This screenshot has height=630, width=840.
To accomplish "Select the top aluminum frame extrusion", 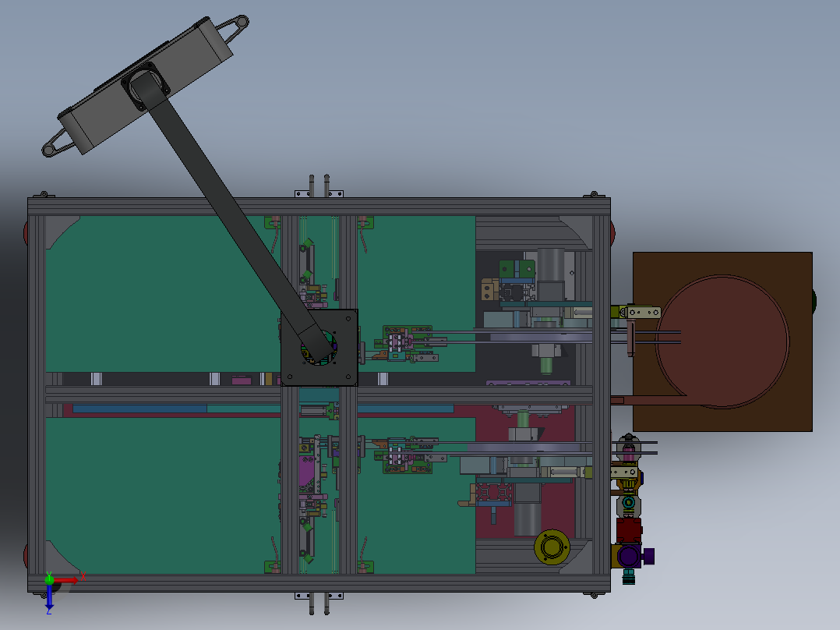I will 319,207.
